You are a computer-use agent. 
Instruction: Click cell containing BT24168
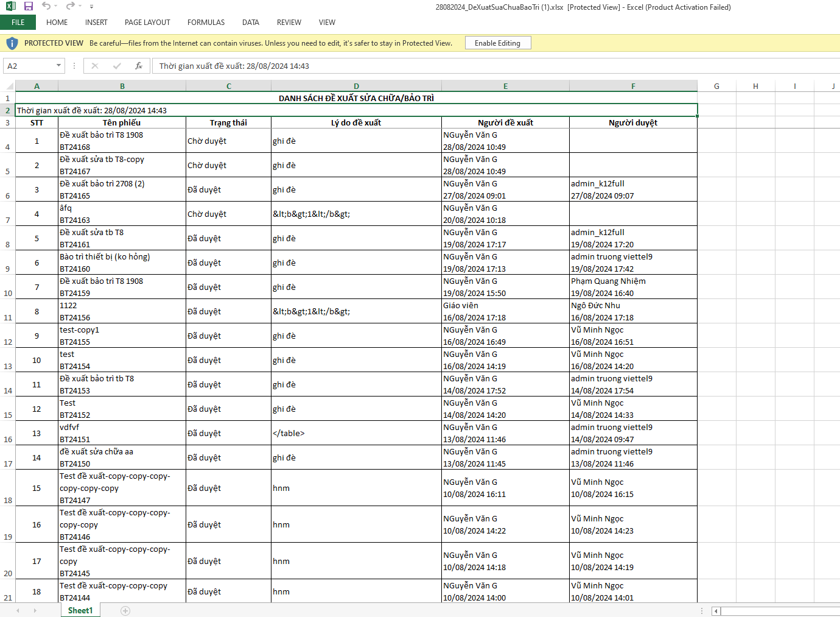point(122,141)
